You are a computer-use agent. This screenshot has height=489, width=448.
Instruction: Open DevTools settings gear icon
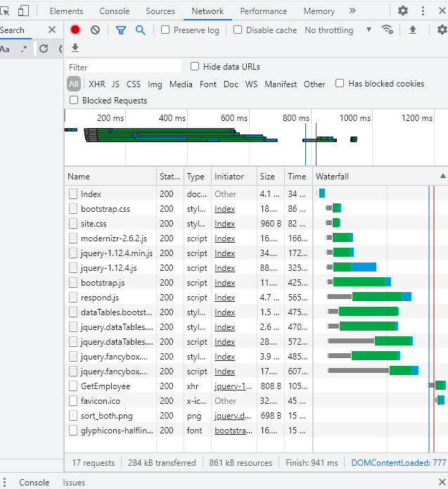coord(403,11)
